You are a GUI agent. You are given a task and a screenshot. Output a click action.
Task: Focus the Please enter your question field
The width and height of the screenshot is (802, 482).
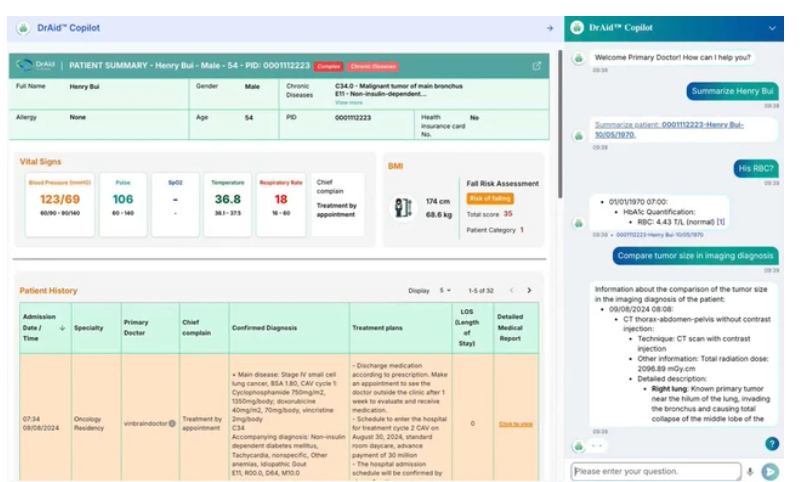(656, 471)
